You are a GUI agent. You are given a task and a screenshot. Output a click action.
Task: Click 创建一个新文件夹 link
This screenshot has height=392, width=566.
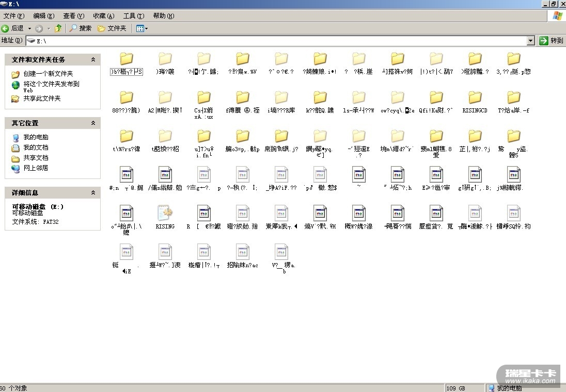(x=48, y=74)
